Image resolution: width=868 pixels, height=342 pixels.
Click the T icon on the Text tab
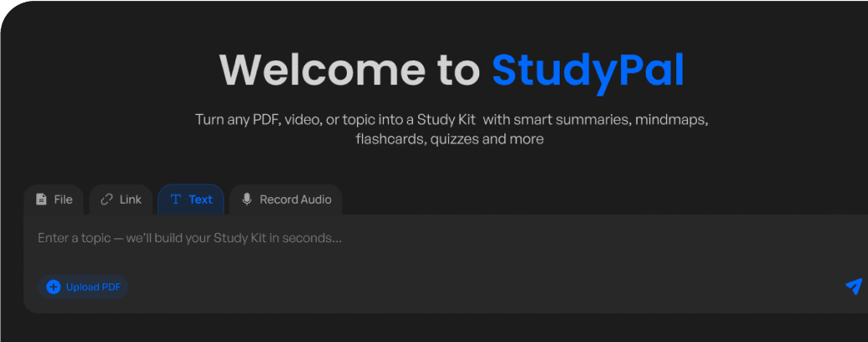click(175, 199)
